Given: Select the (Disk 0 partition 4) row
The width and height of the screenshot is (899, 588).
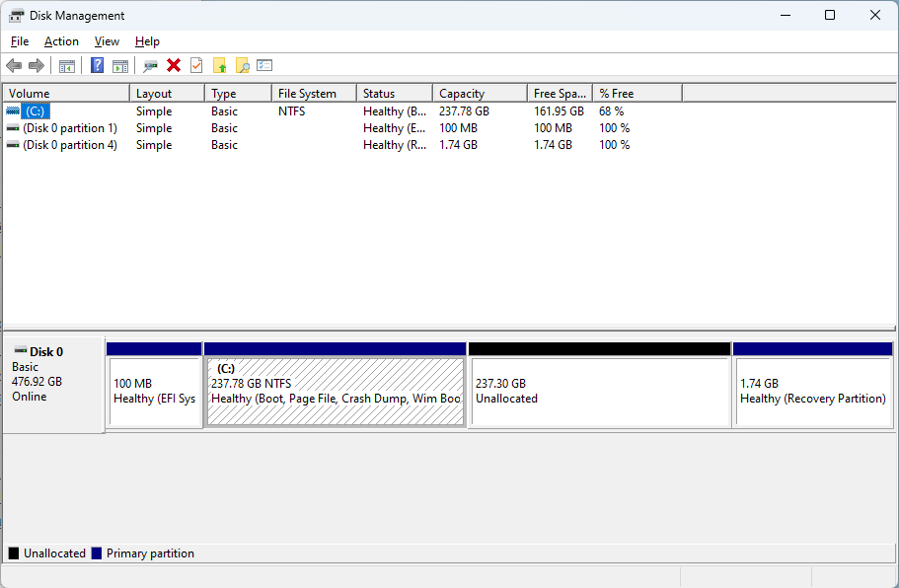Looking at the screenshot, I should pyautogui.click(x=70, y=145).
